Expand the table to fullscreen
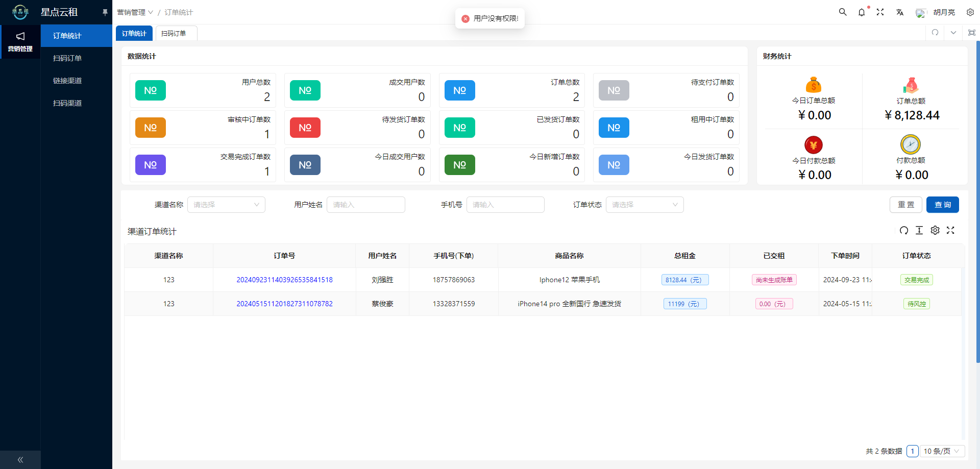Screen dimensions: 980x469 coord(950,230)
